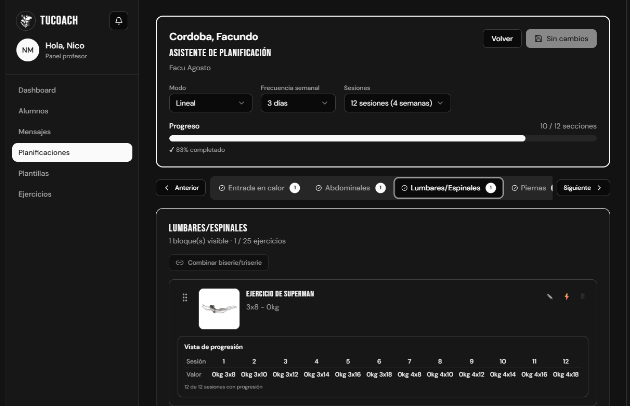Click the Vista de progresión label
Image resolution: width=630 pixels, height=406 pixels.
pos(213,347)
